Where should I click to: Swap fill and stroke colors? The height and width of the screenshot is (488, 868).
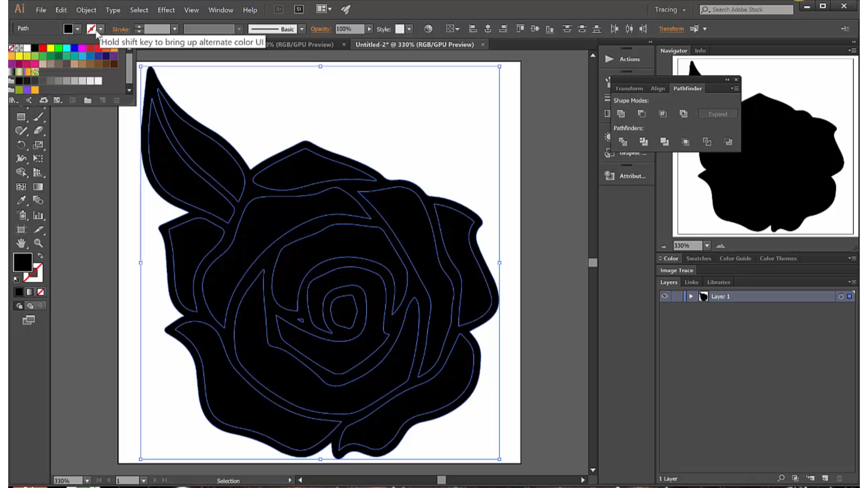pyautogui.click(x=40, y=256)
